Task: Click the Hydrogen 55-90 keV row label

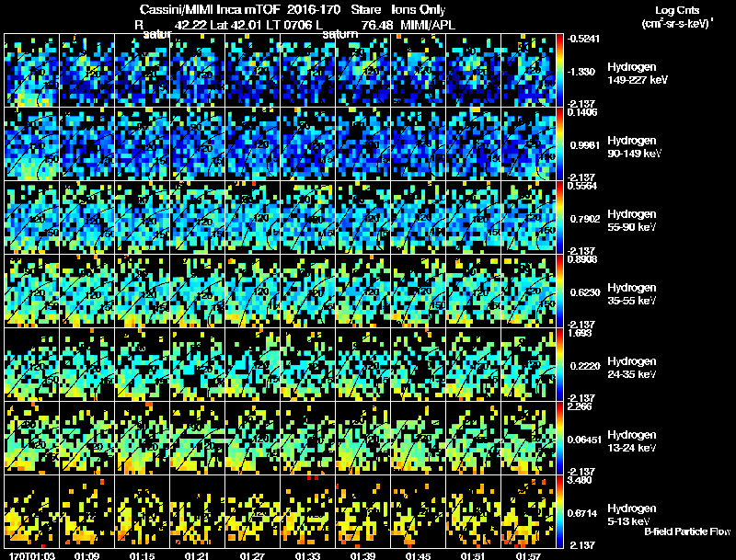Action: coord(632,221)
